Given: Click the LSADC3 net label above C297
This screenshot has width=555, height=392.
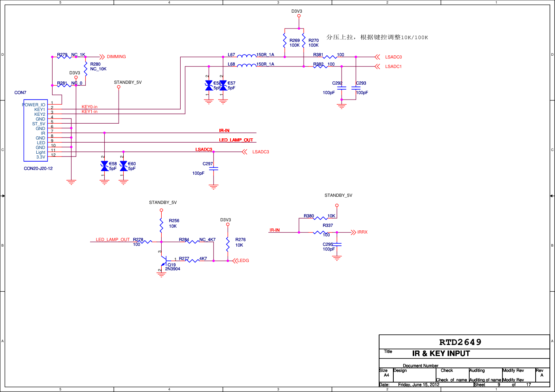Looking at the screenshot, I should [204, 149].
